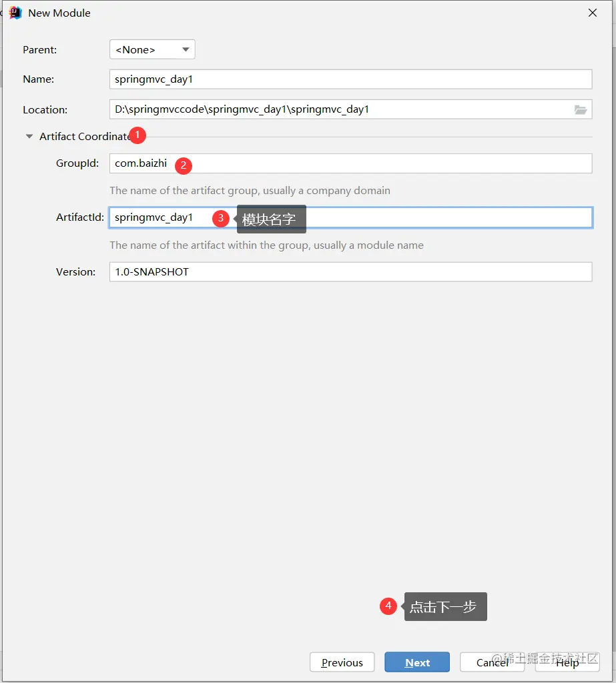The width and height of the screenshot is (616, 683).
Task: Click the Version: label
Action: point(75,272)
